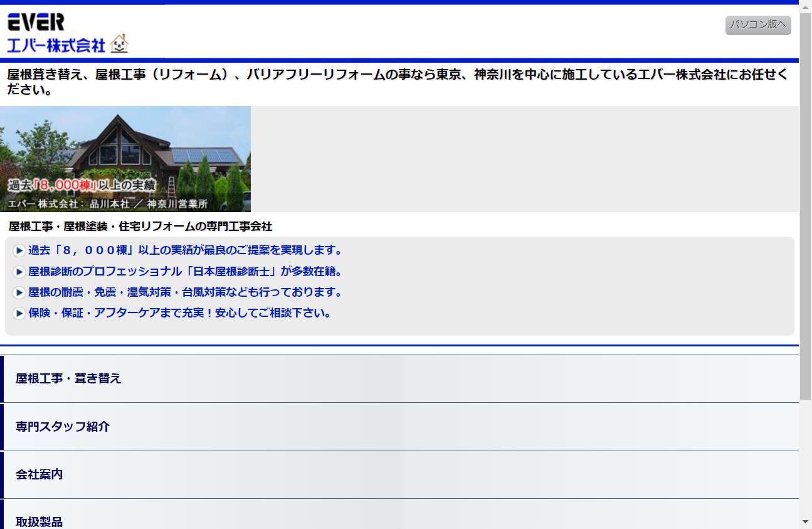This screenshot has height=529, width=812.
Task: Open the 屋根工事・葺き替え menu item
Action: [x=399, y=378]
